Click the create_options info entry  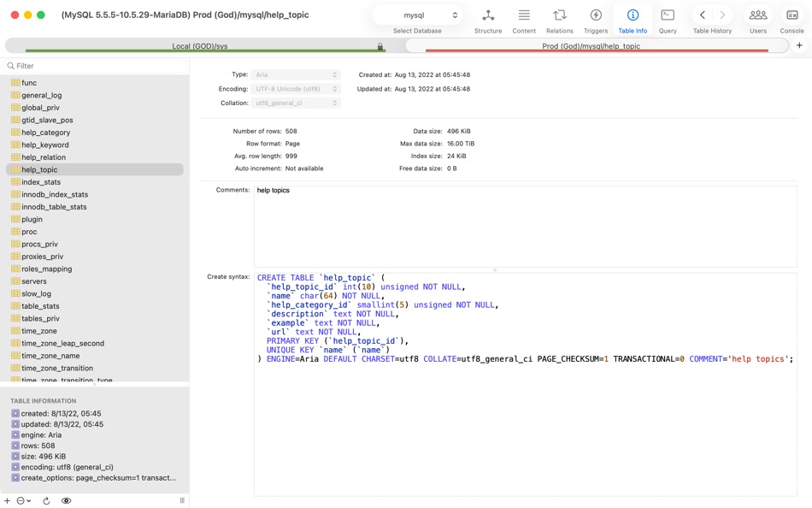(94, 478)
